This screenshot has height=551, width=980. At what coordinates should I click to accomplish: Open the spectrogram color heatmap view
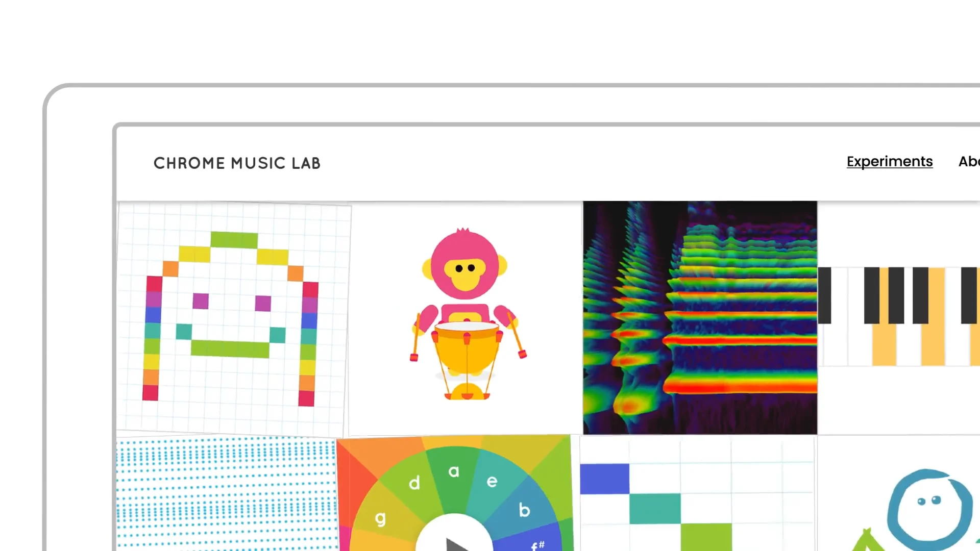click(x=699, y=317)
